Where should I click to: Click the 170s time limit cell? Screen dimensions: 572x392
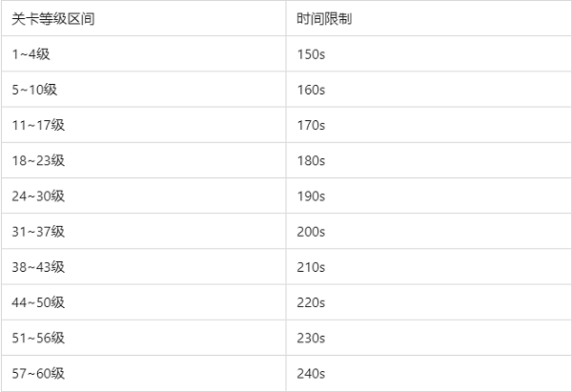click(x=312, y=125)
